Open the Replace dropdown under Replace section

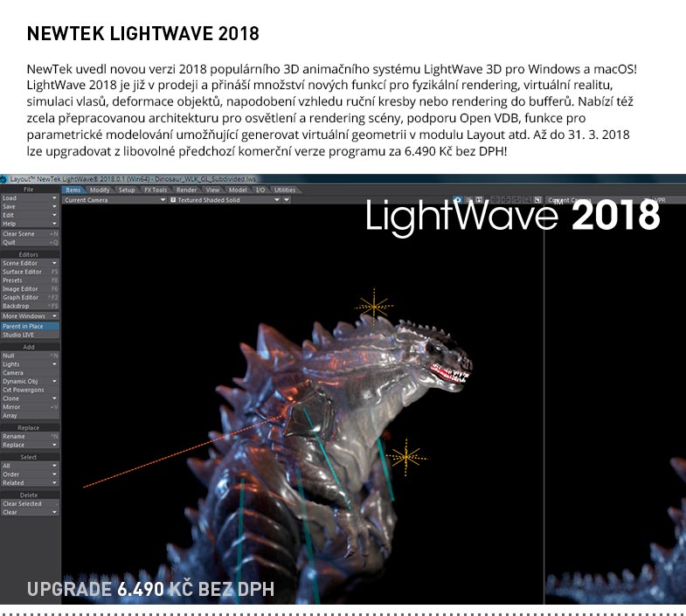coord(30,445)
